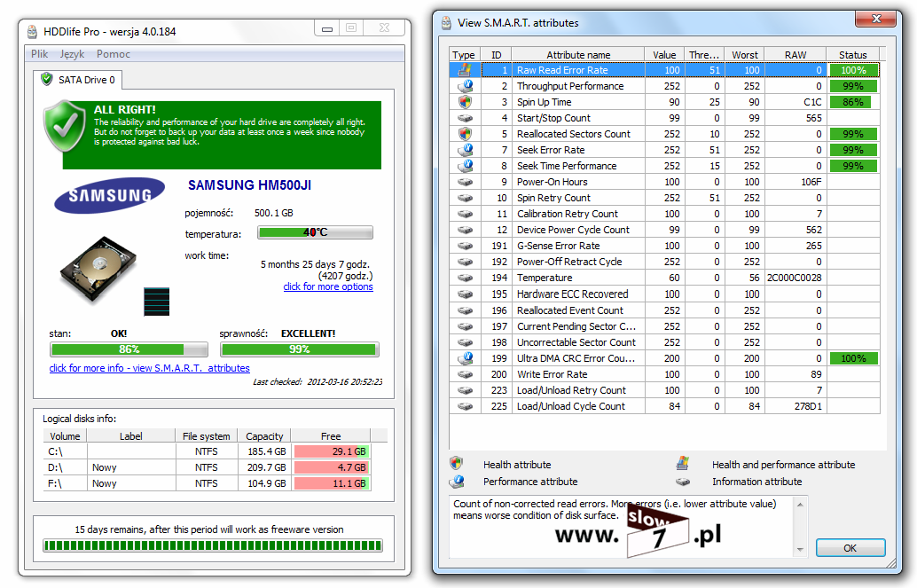
Task: Click the trial days remaining progress bar
Action: tap(213, 546)
